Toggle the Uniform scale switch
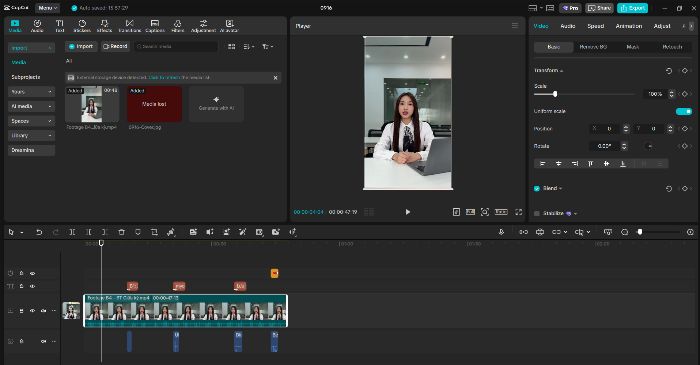This screenshot has height=365, width=700. pos(683,111)
